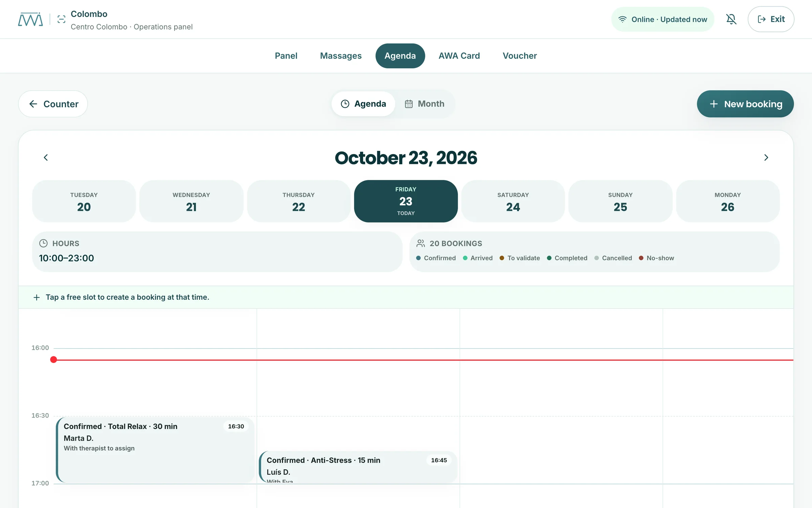Click the 20 Bookings people icon
This screenshot has width=812, height=508.
(x=421, y=243)
